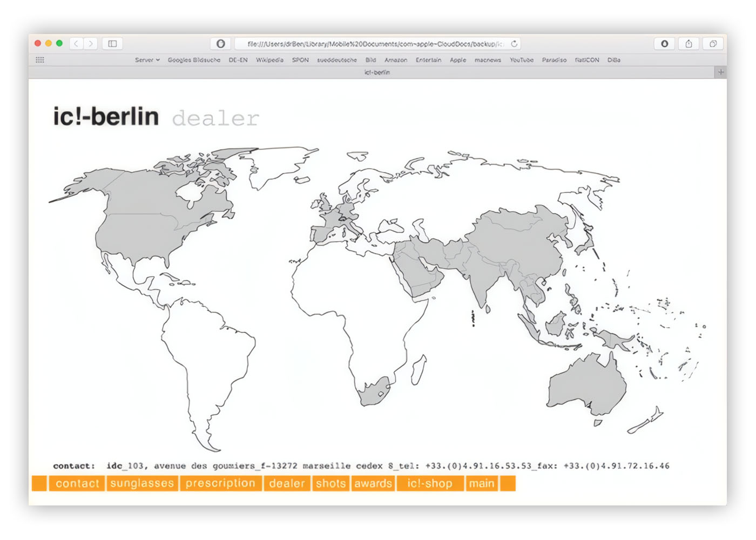The width and height of the screenshot is (756, 540).
Task: Open a new tab with plus button
Action: [720, 72]
